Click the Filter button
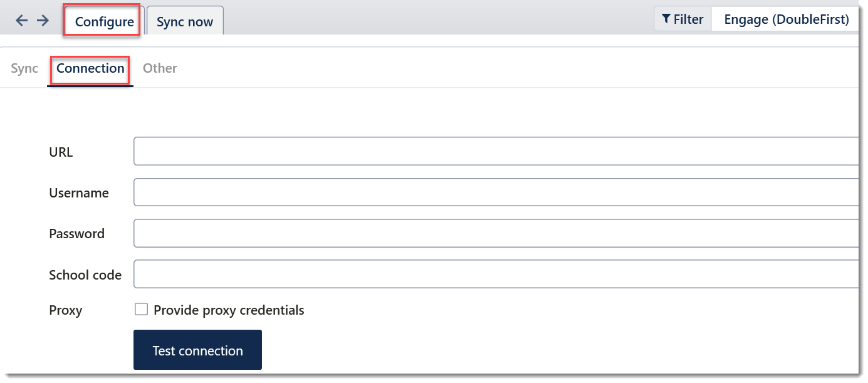Image resolution: width=868 pixels, height=383 pixels. [682, 19]
